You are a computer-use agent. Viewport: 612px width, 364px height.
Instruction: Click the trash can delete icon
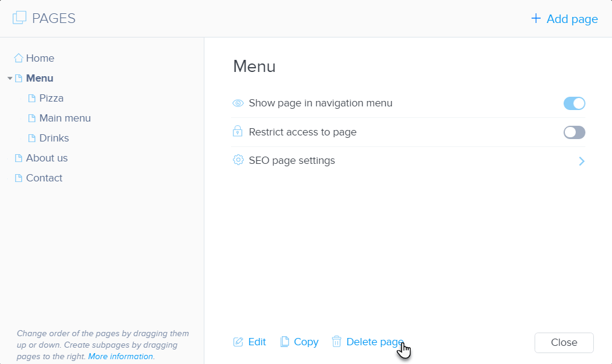tap(337, 342)
